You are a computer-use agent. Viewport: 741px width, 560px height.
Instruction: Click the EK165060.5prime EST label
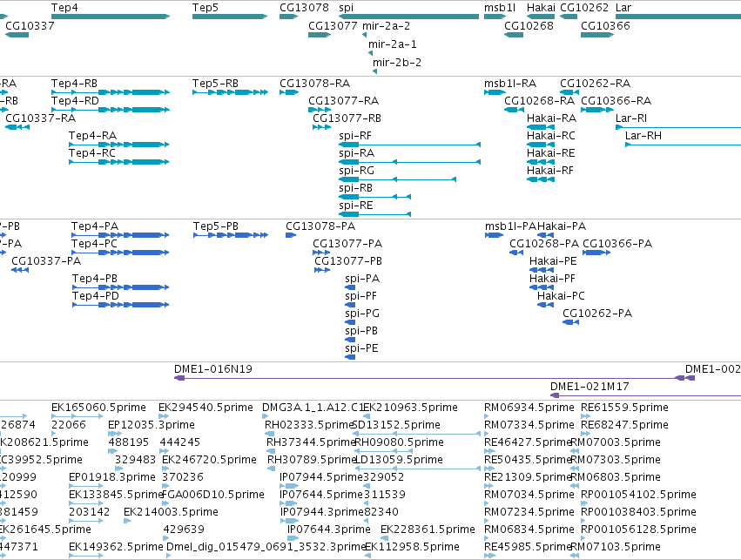click(98, 408)
